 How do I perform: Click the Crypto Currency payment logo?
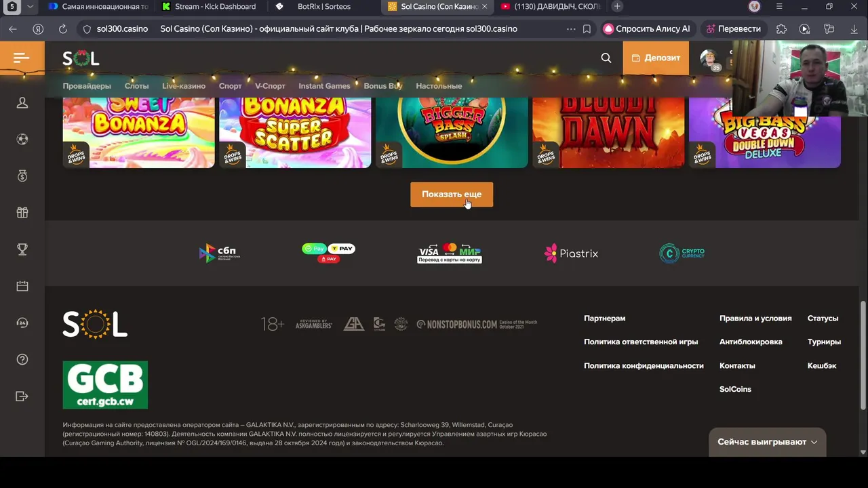682,253
